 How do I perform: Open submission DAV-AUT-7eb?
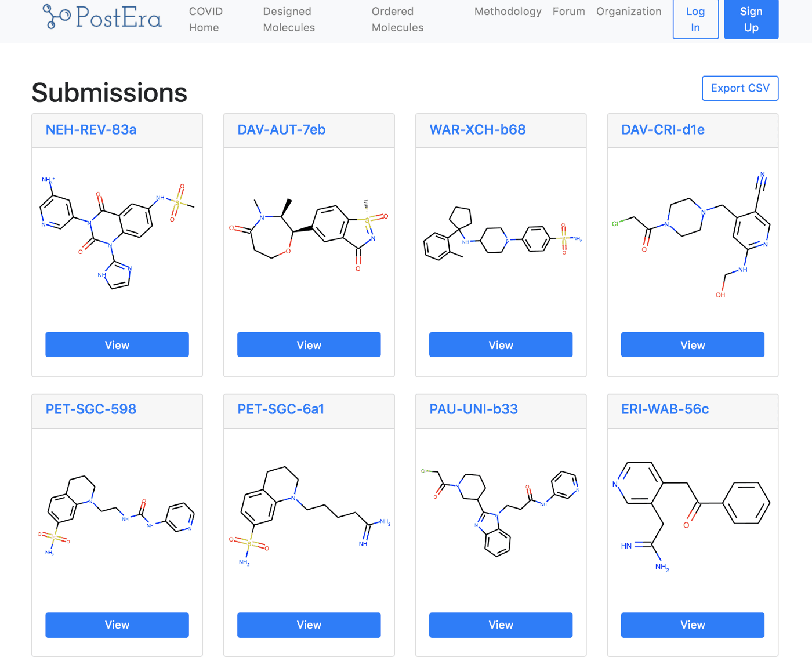(284, 130)
